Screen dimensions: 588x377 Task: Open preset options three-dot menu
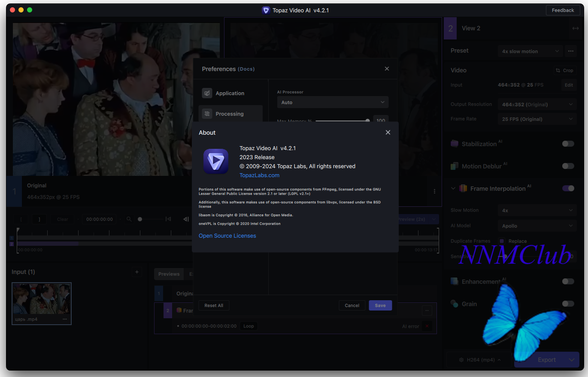coord(570,51)
